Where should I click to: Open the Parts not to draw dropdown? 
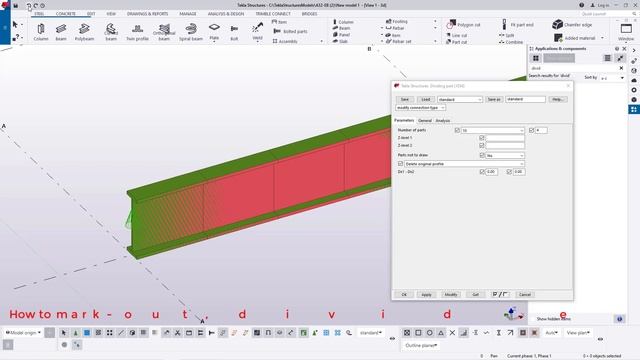(x=505, y=156)
